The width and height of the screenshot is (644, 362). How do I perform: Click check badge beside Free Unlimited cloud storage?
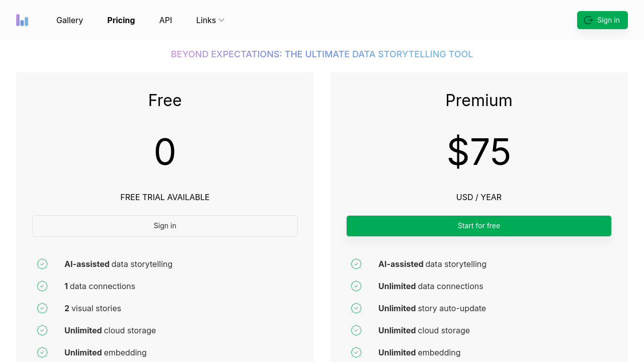42,330
